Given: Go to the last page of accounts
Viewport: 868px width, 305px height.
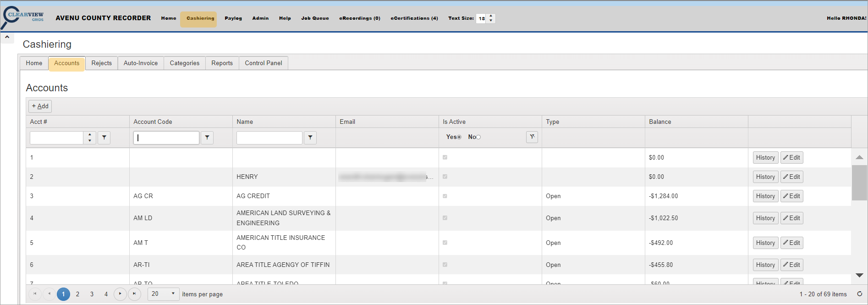Looking at the screenshot, I should (134, 294).
